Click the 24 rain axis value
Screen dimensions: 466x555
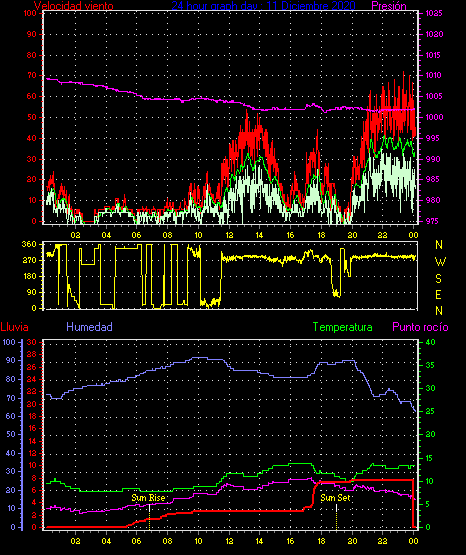[x=32, y=379]
